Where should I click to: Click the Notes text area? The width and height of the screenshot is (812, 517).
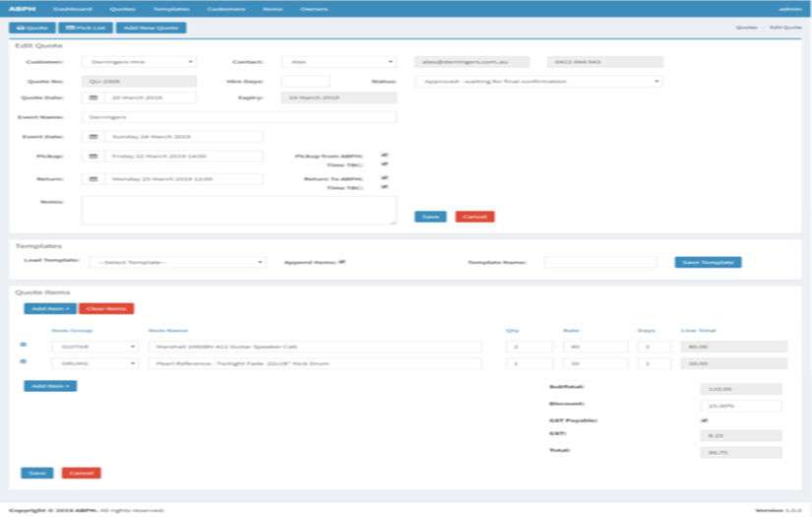(239, 211)
